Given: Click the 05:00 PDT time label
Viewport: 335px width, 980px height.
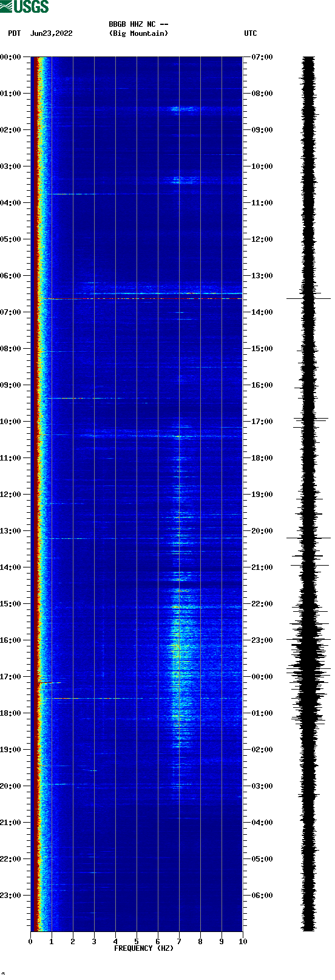Looking at the screenshot, I should tap(11, 239).
